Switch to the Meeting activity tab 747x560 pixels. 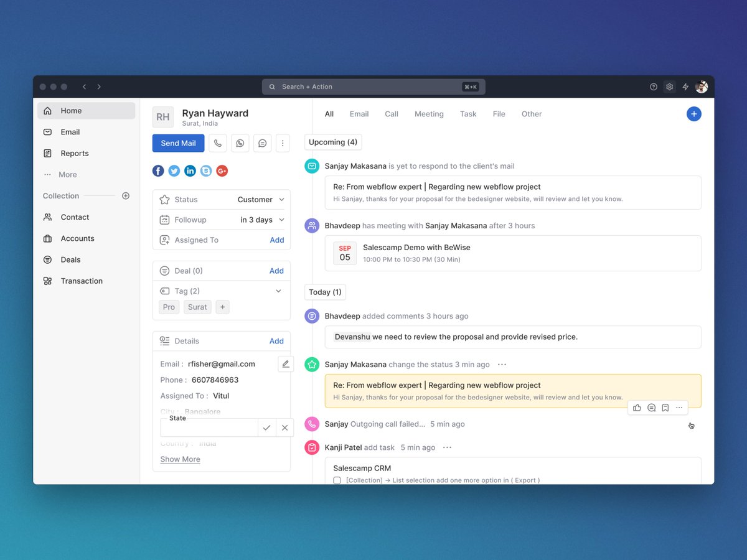429,114
